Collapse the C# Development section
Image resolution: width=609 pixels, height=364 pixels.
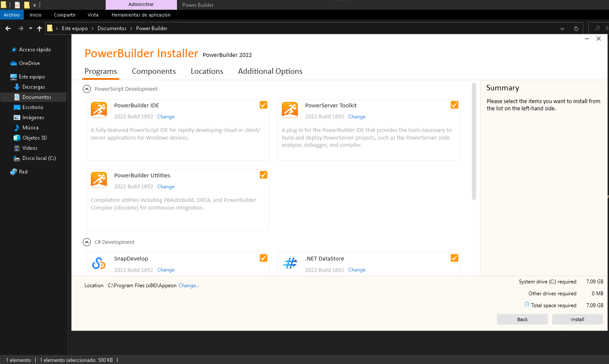[x=87, y=242]
